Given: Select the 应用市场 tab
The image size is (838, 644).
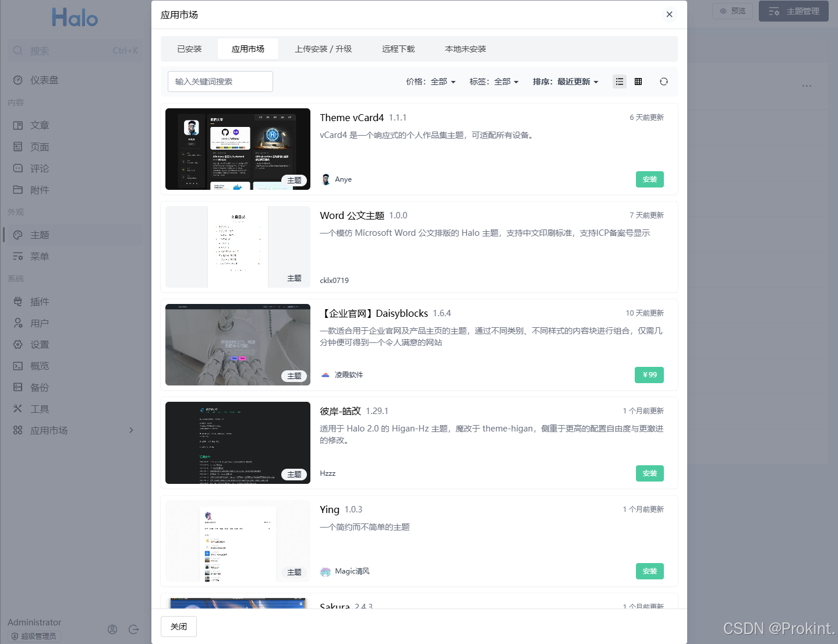Looking at the screenshot, I should (x=248, y=49).
